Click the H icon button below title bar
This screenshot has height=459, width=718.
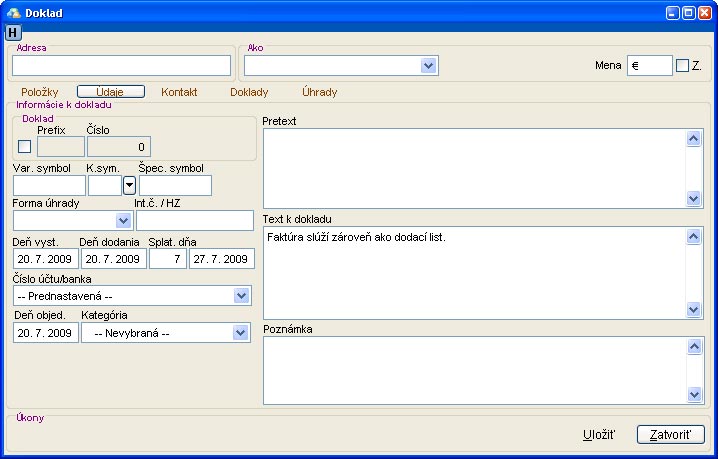click(13, 32)
